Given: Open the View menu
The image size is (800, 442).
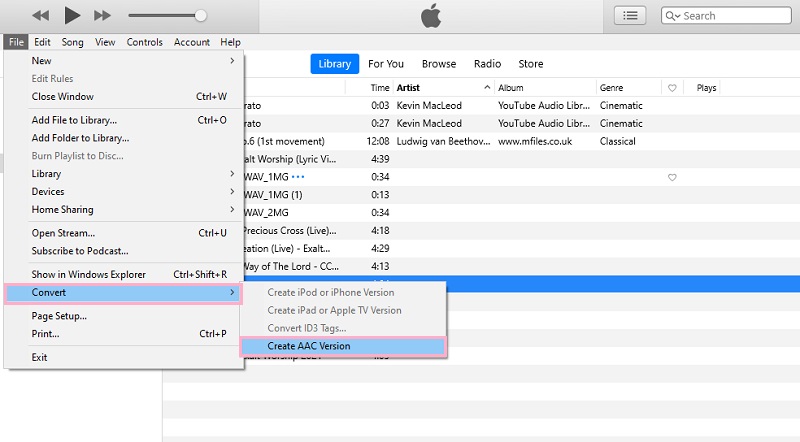Looking at the screenshot, I should 105,42.
